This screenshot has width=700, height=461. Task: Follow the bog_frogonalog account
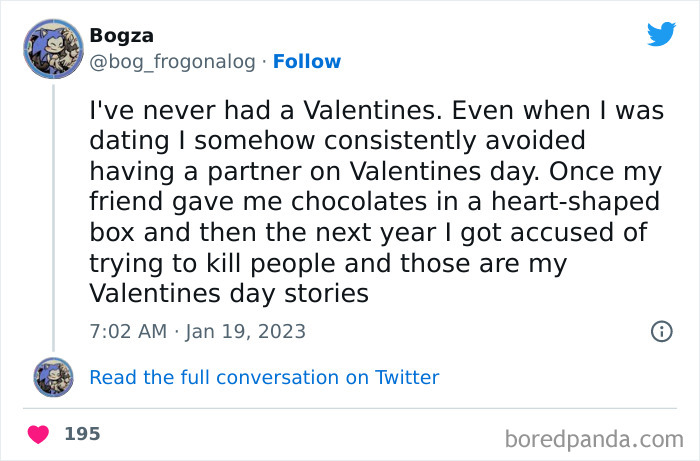pyautogui.click(x=307, y=62)
